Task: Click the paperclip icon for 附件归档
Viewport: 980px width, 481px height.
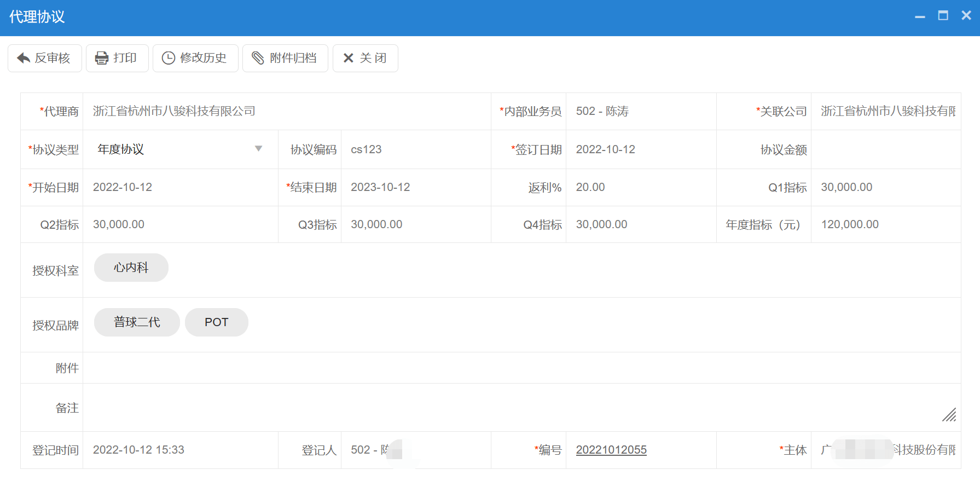Action: 258,58
